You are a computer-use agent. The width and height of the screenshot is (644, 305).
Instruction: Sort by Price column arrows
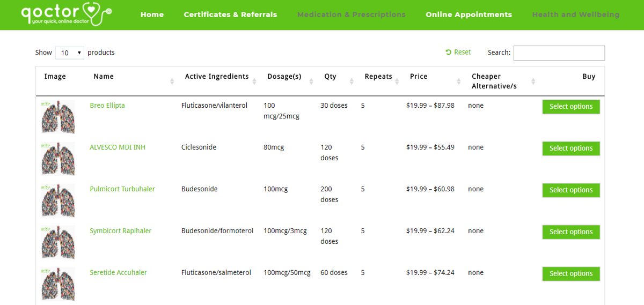pyautogui.click(x=459, y=81)
